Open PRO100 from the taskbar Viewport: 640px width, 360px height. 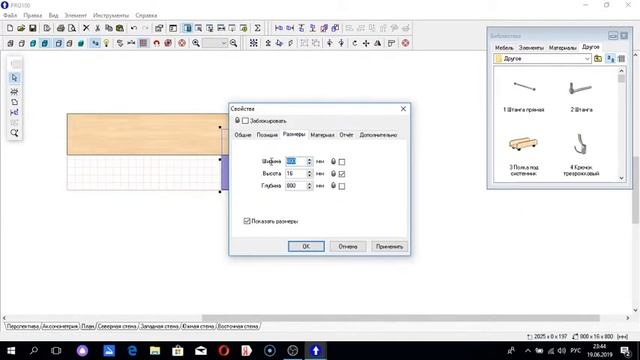316,350
